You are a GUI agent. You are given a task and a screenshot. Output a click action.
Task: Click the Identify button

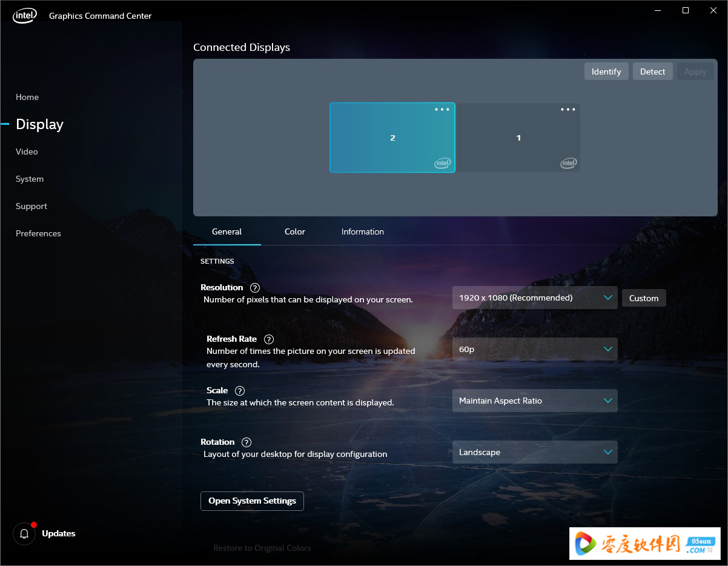click(606, 71)
